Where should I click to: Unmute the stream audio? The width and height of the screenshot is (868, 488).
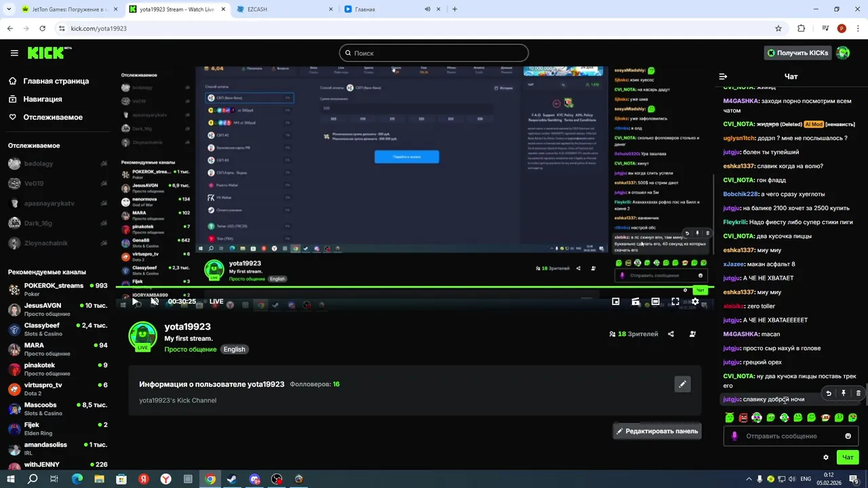[x=155, y=302]
